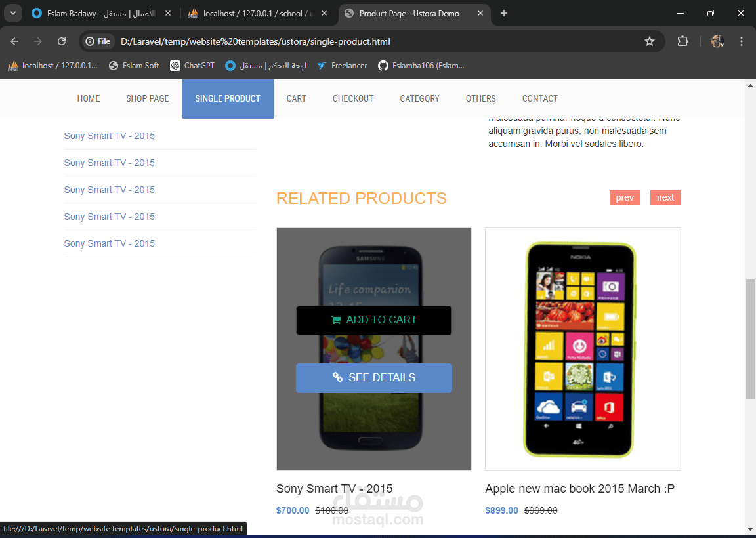Go forward with the browser forward arrow

(x=37, y=41)
